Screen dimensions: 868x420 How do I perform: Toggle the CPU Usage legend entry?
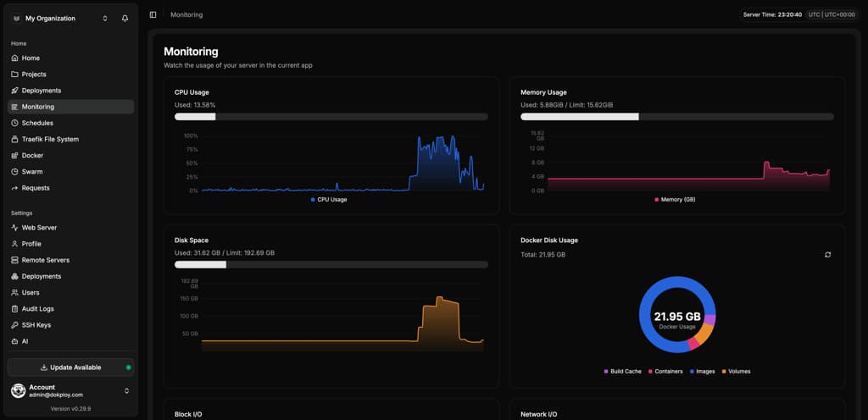pos(329,200)
